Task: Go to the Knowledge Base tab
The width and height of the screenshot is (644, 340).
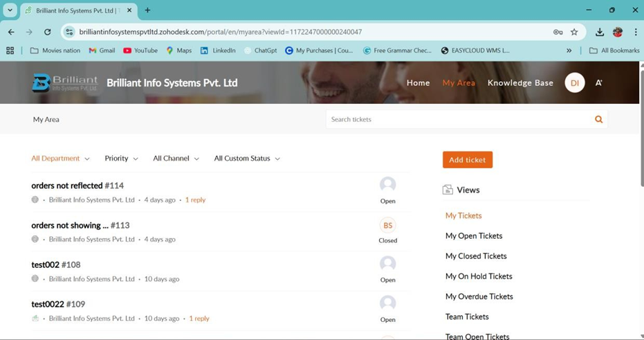Action: coord(520,82)
